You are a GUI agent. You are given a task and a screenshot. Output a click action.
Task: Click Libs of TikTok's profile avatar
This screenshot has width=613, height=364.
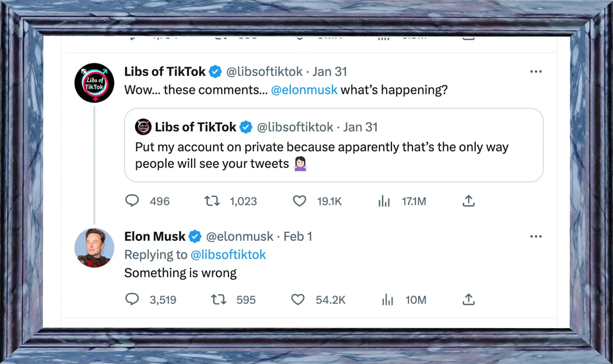point(94,83)
